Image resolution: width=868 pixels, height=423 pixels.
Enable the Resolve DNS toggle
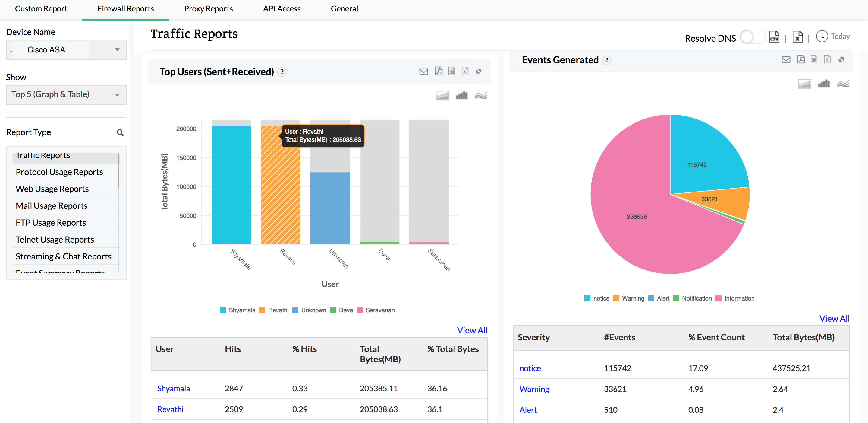point(753,37)
